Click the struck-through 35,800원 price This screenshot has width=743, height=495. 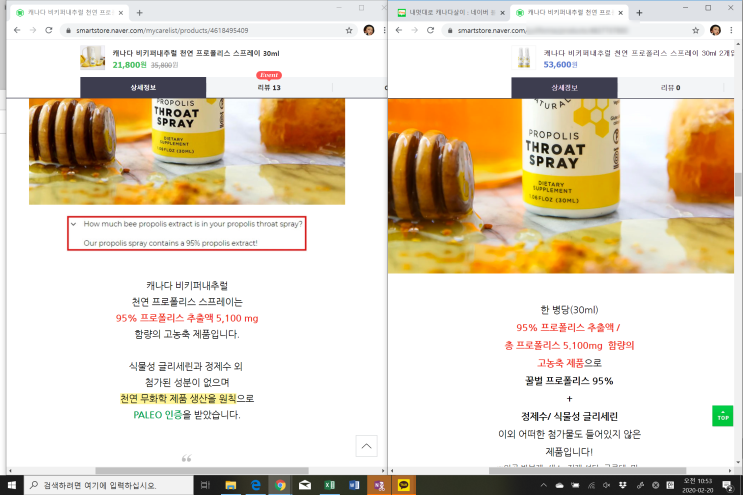point(164,65)
